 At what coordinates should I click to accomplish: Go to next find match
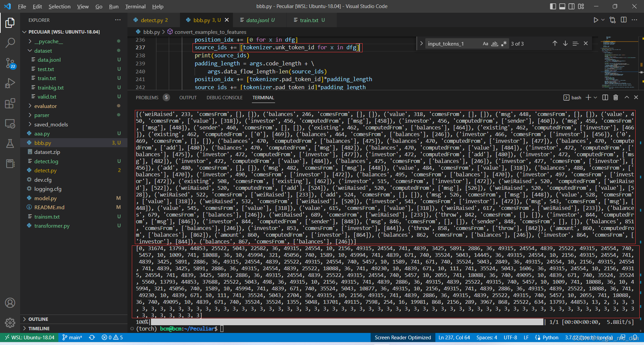[565, 44]
